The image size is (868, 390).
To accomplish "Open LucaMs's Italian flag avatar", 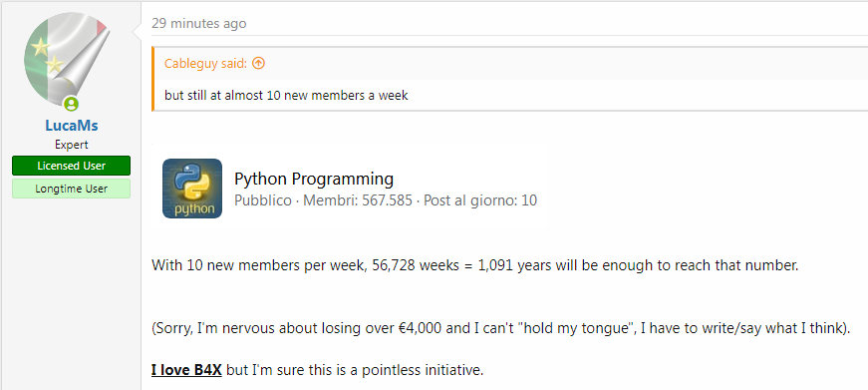I will [67, 60].
